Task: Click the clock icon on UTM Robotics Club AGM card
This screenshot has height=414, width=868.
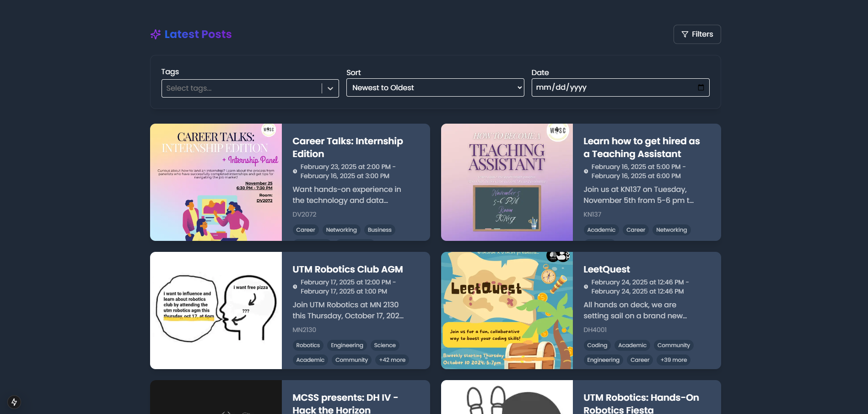Action: tap(295, 287)
